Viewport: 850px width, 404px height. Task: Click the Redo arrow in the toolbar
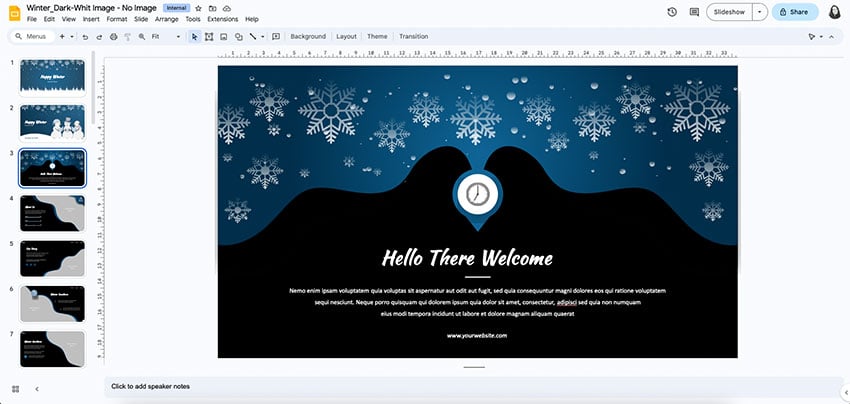[x=98, y=36]
